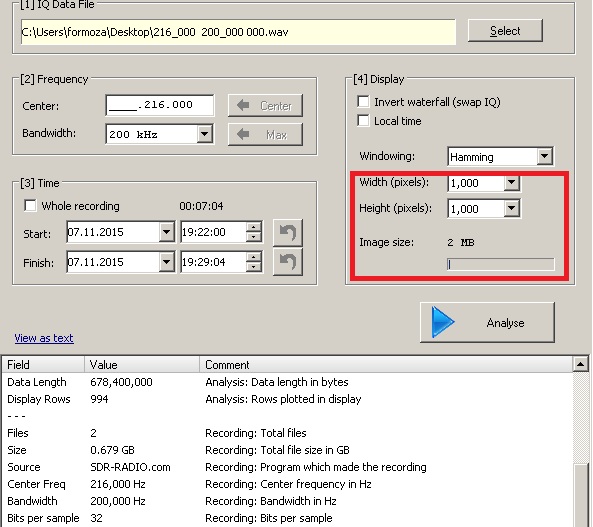Toggle the Local time checkbox
The image size is (593, 527).
(363, 121)
